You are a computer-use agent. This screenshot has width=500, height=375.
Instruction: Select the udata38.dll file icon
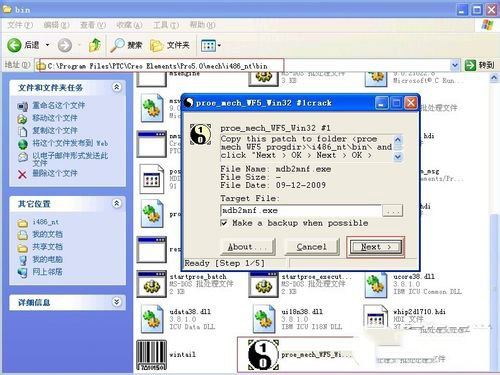152,319
